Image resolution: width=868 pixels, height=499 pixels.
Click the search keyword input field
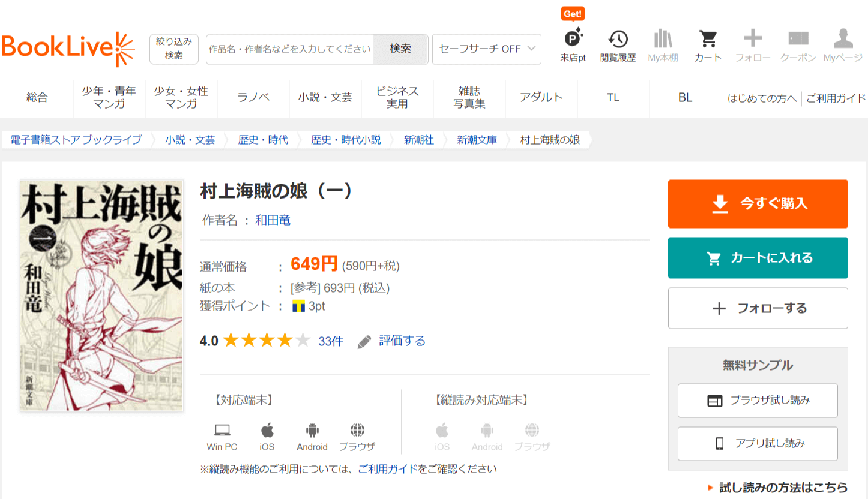(289, 49)
